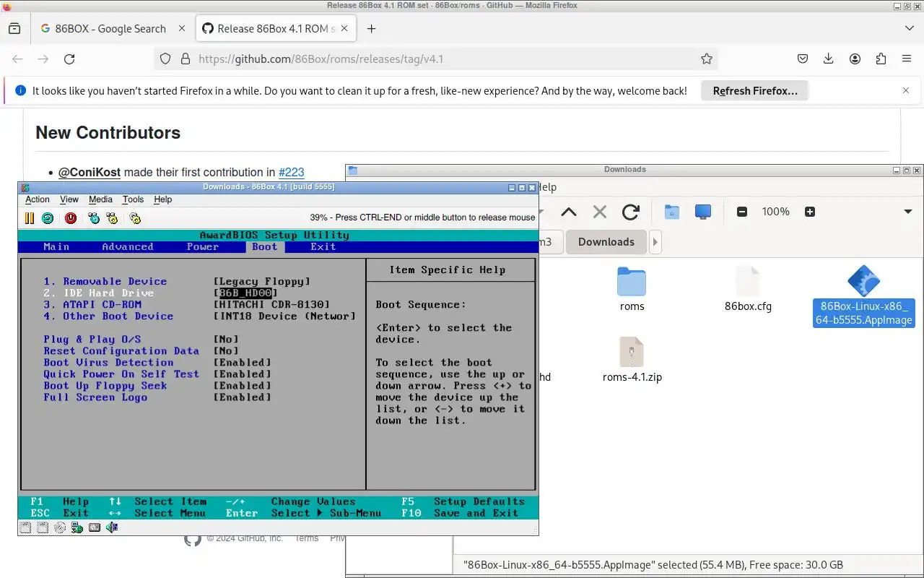Open 86Box settings gear toolbar icon
Viewport: 924px width, 578px height.
pyautogui.click(x=135, y=217)
